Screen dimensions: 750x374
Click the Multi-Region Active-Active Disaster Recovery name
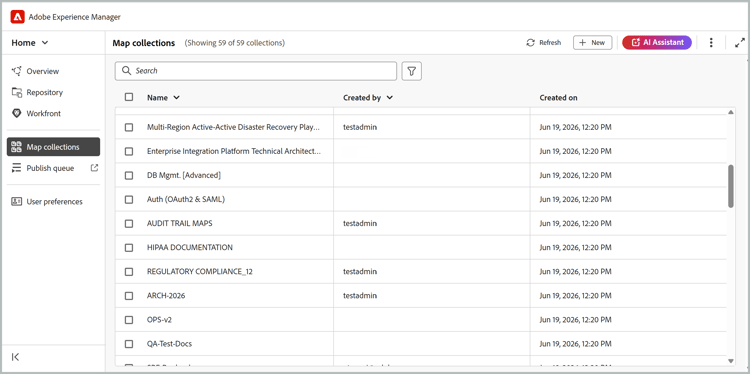pyautogui.click(x=233, y=127)
